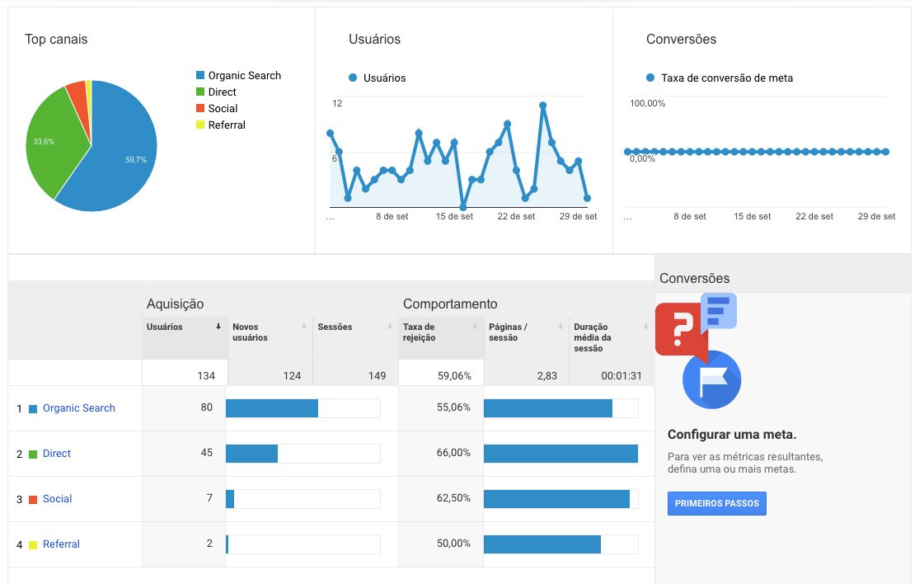924x584 pixels.
Task: Click the Páginas / sessão column header
Action: (x=526, y=338)
